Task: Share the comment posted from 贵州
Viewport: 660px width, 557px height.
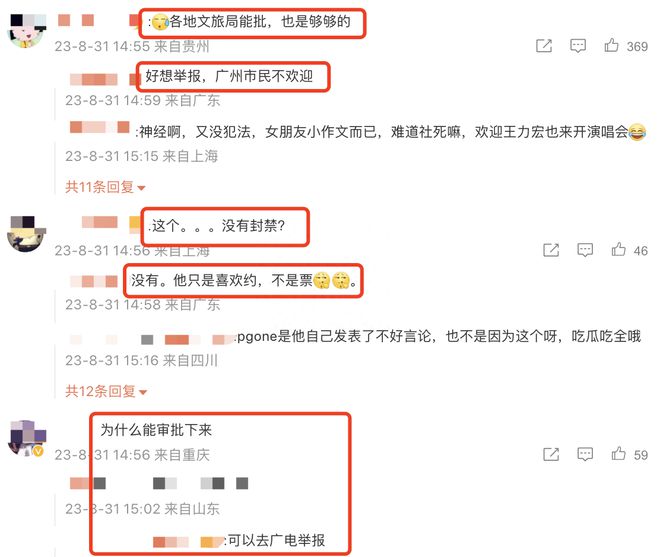Action: tap(544, 45)
